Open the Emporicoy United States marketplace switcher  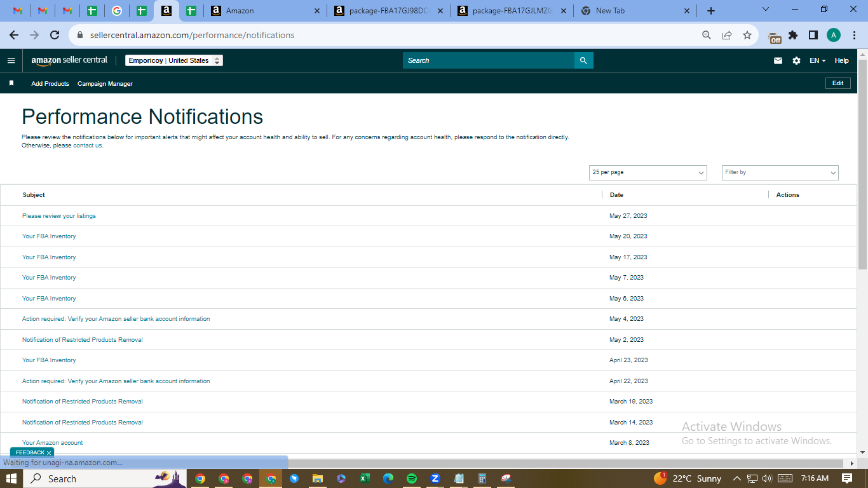coord(174,60)
